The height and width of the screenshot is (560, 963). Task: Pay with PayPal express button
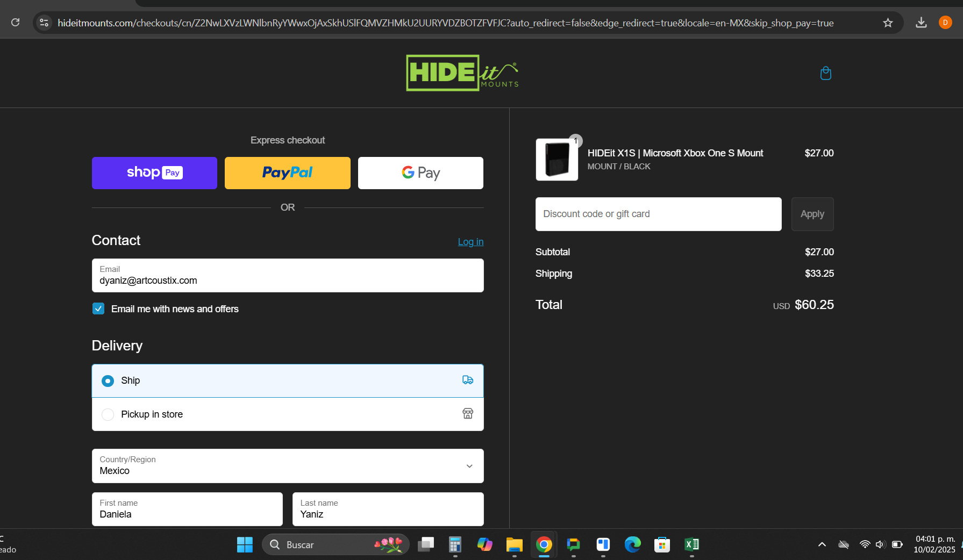288,173
